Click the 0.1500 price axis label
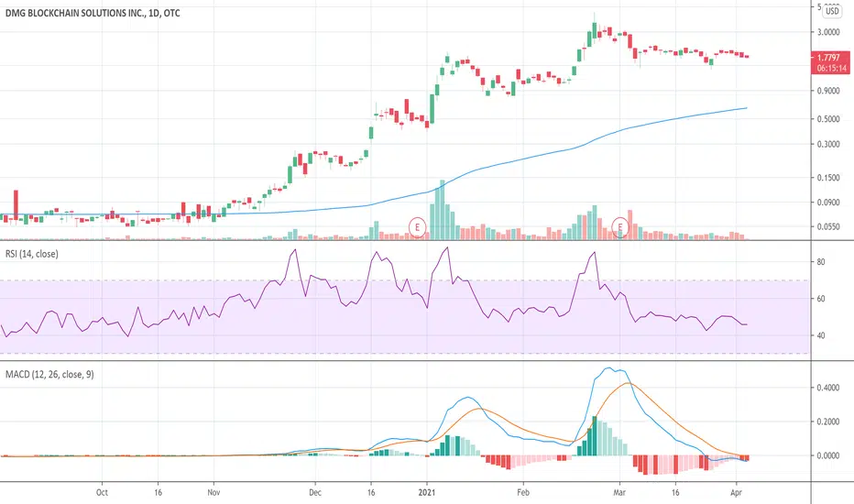This screenshot has height=504, width=854. 827,178
